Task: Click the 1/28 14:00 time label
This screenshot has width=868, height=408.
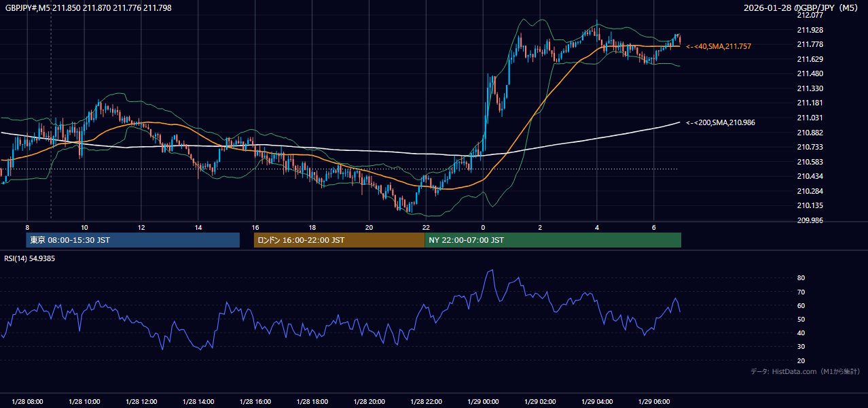Action: (x=199, y=401)
